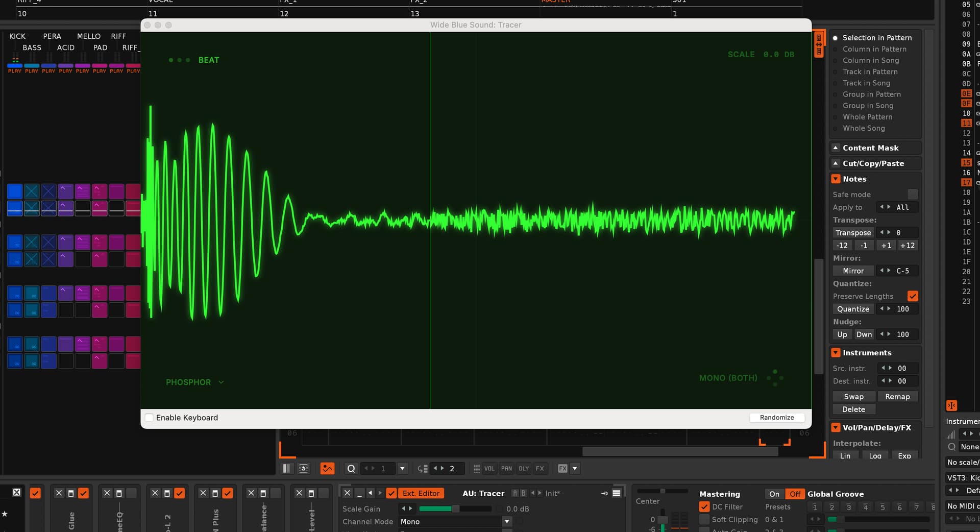Uncheck the Preserve Lengths checkbox
Image resolution: width=980 pixels, height=532 pixels.
pyautogui.click(x=913, y=296)
